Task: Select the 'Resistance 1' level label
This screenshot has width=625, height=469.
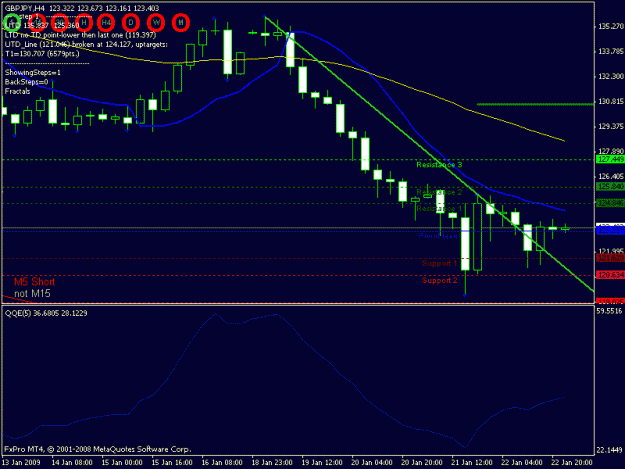Action: coord(439,208)
